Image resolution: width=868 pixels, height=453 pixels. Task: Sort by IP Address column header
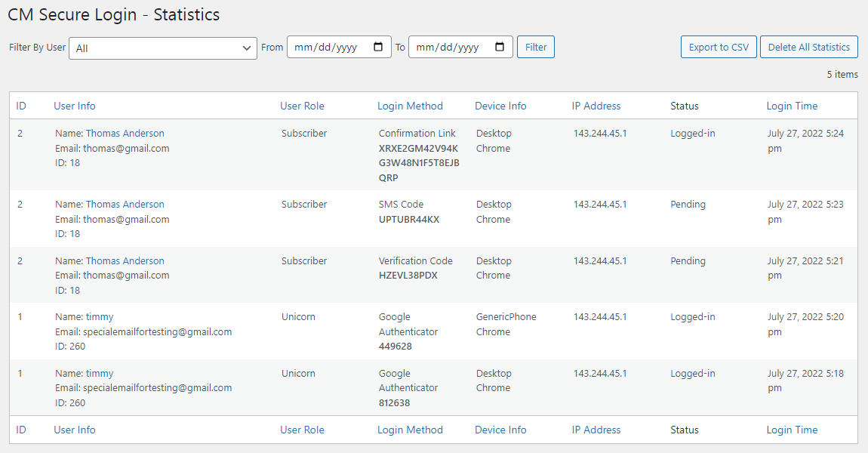tap(596, 106)
